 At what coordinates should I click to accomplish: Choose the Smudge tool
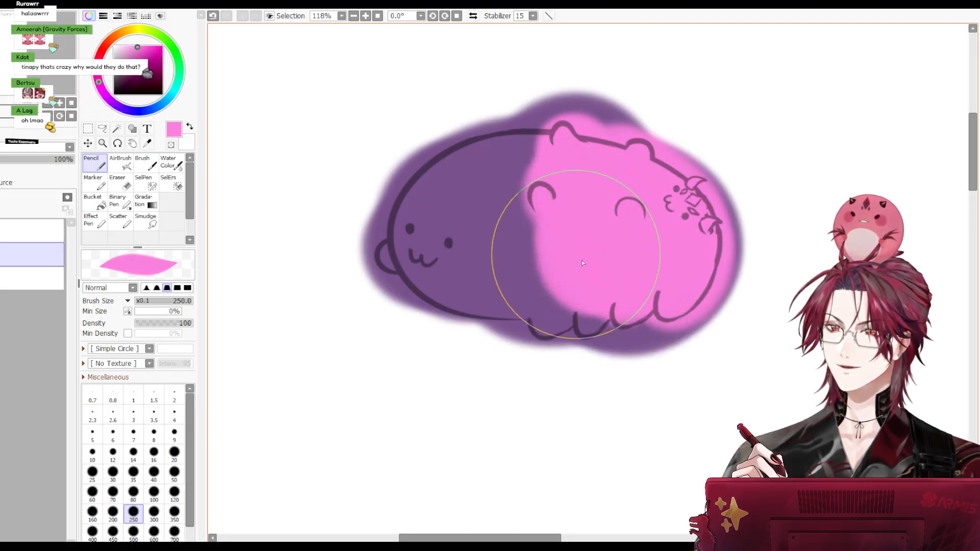(146, 221)
